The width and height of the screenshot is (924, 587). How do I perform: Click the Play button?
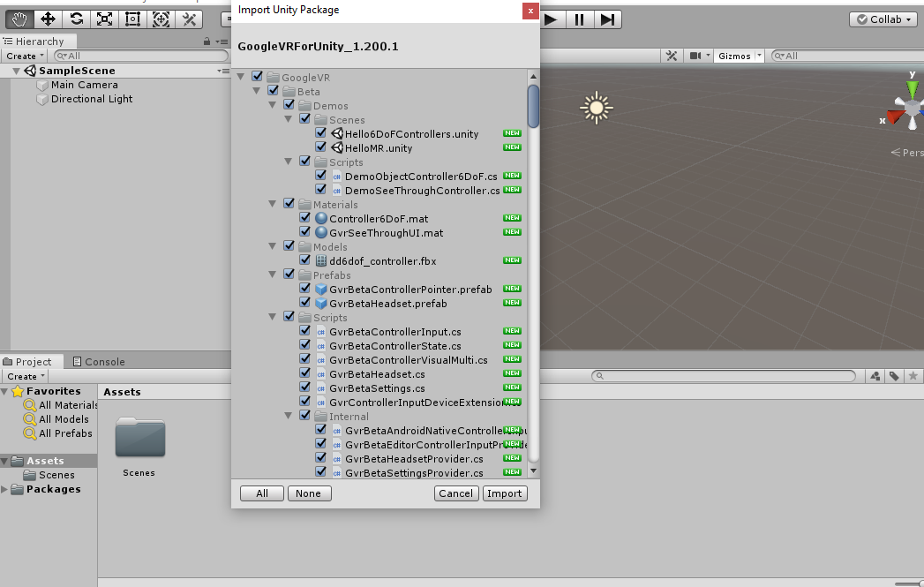click(x=552, y=19)
